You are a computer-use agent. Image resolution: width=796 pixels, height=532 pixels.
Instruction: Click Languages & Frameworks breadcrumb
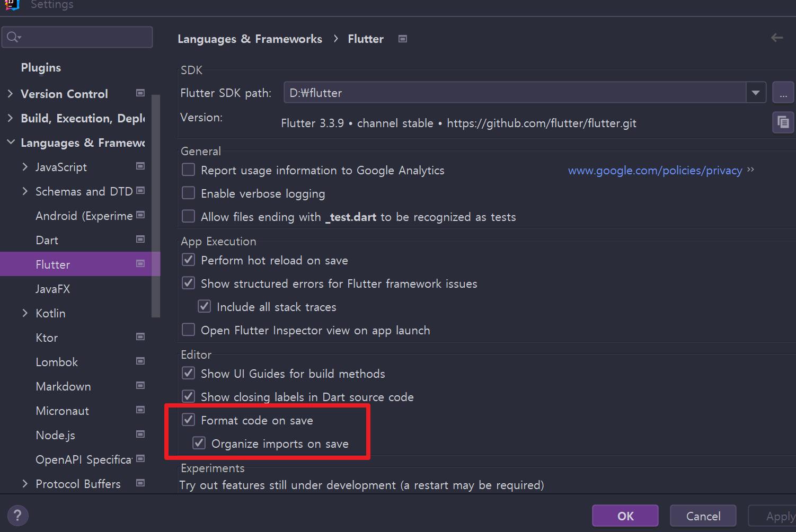[x=250, y=39]
